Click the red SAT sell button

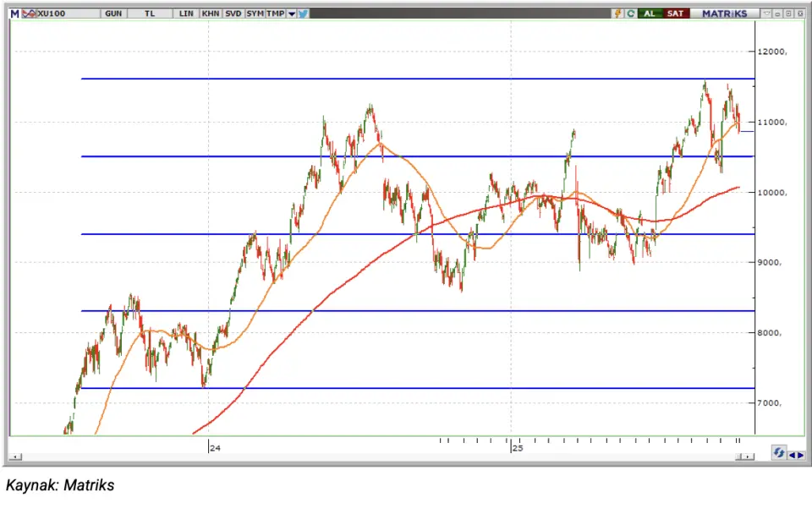pyautogui.click(x=675, y=14)
